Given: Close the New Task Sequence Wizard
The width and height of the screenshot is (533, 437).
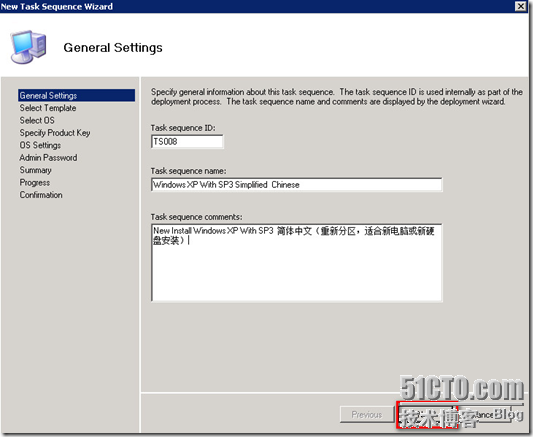Looking at the screenshot, I should click(520, 6).
